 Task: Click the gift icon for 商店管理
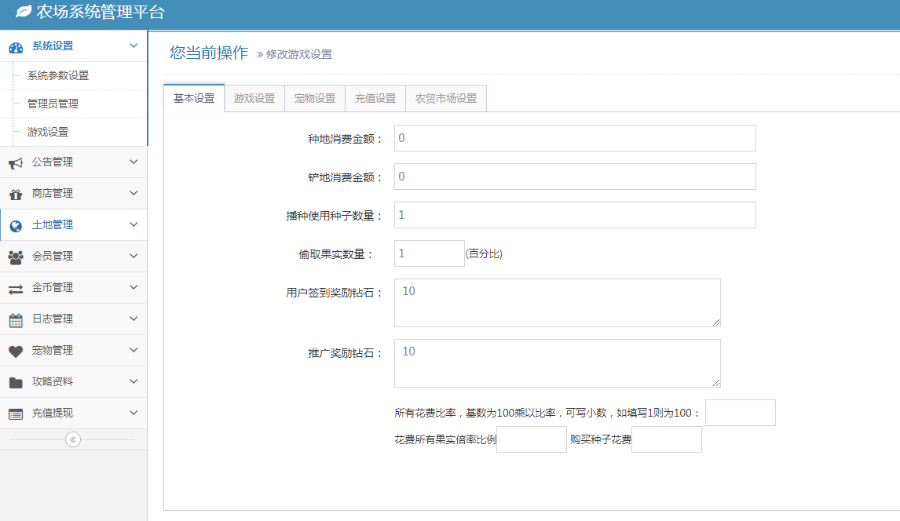pyautogui.click(x=16, y=194)
